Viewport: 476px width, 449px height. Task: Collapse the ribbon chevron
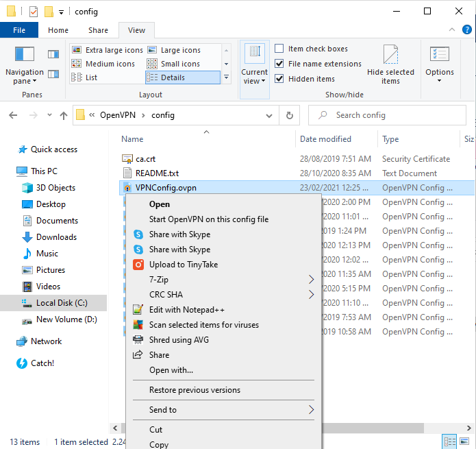coord(452,29)
